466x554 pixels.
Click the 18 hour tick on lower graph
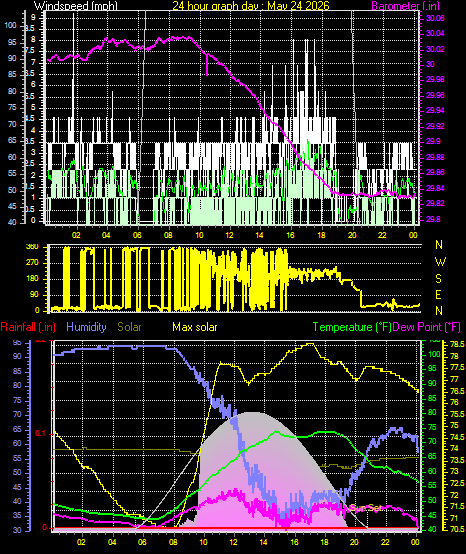tap(324, 542)
